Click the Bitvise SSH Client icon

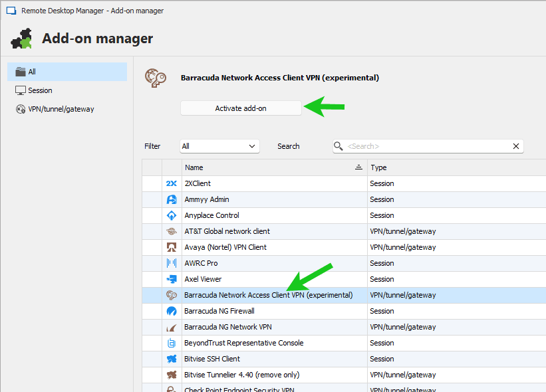171,359
